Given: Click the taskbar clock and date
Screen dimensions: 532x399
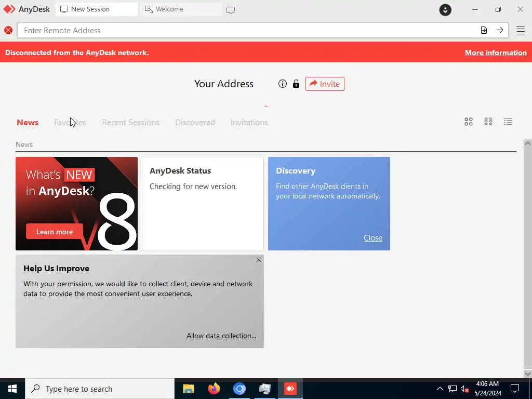Looking at the screenshot, I should tap(487, 389).
